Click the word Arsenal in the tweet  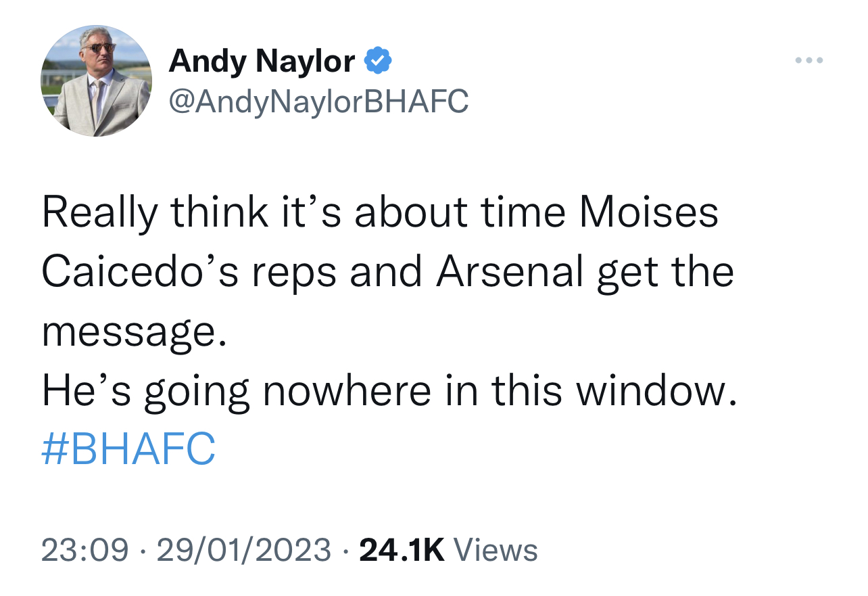[x=510, y=271]
